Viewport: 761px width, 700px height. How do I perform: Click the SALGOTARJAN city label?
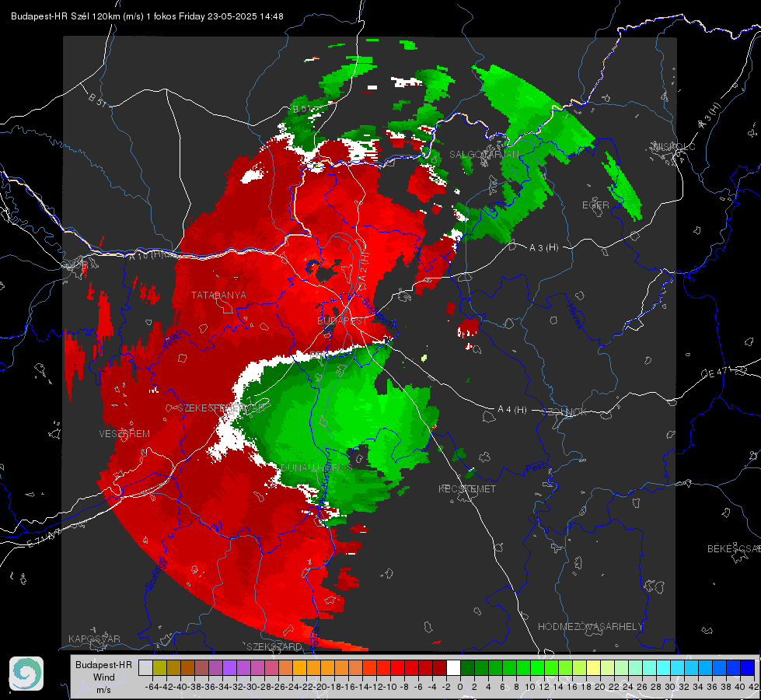pyautogui.click(x=483, y=154)
